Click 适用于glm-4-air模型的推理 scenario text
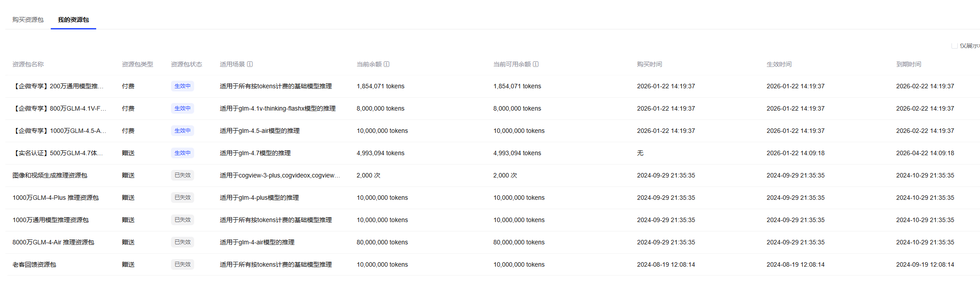Image resolution: width=980 pixels, height=297 pixels. coord(257,242)
